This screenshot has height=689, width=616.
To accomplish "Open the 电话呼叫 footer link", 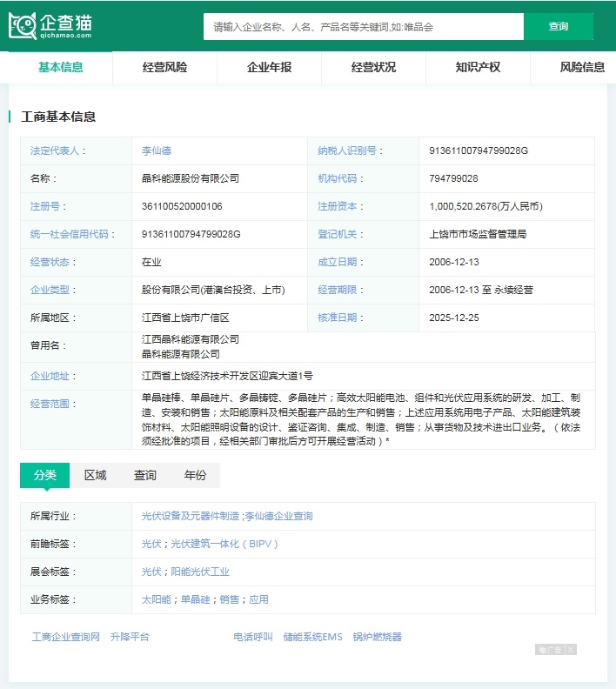I will click(x=252, y=637).
